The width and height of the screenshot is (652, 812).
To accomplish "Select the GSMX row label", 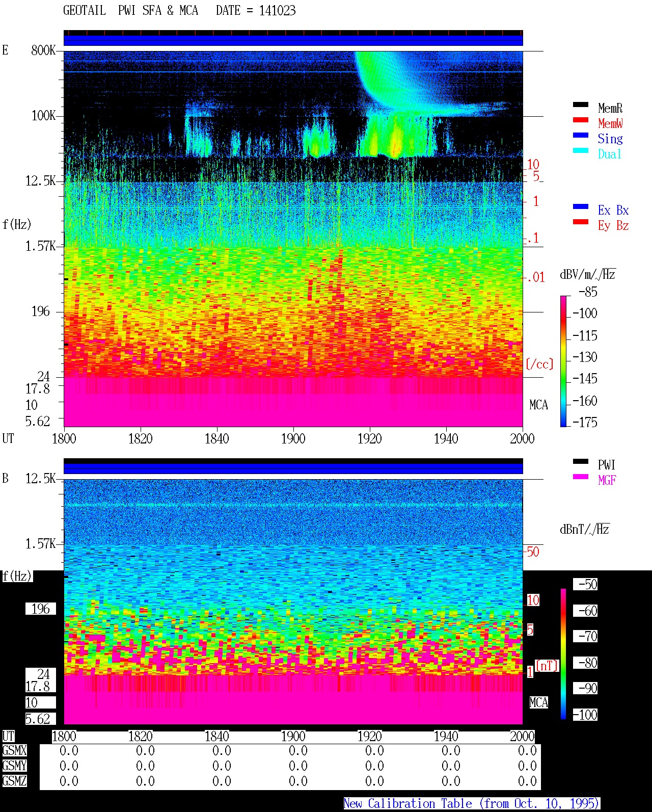I will click(14, 750).
